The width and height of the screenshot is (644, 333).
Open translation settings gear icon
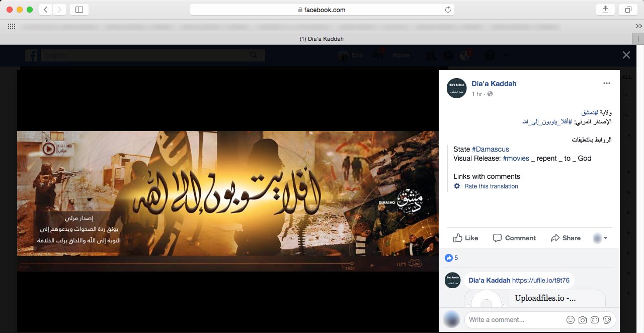click(x=457, y=186)
